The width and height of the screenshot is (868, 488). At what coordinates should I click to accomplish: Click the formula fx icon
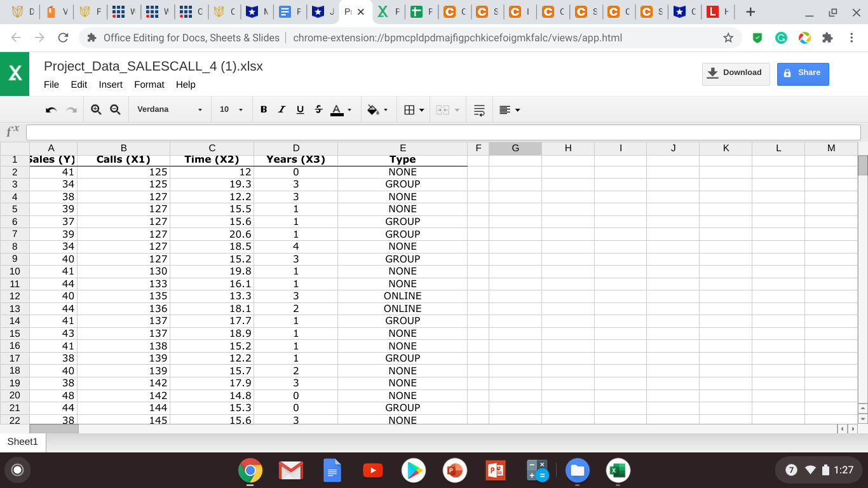tap(13, 132)
